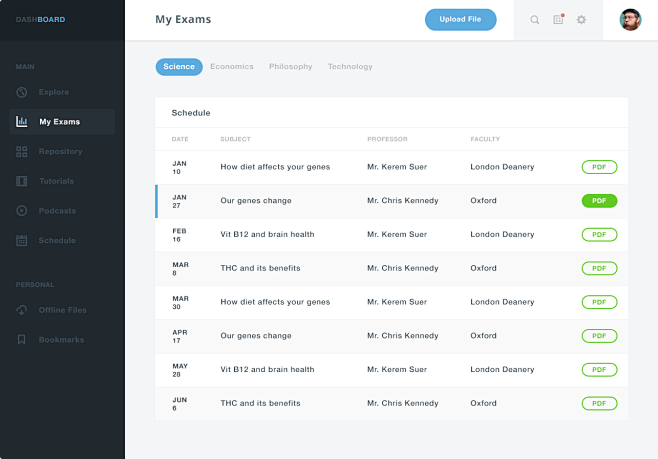Image resolution: width=658 pixels, height=459 pixels.
Task: Download PDF for the JUN 6 exam
Action: pos(599,403)
